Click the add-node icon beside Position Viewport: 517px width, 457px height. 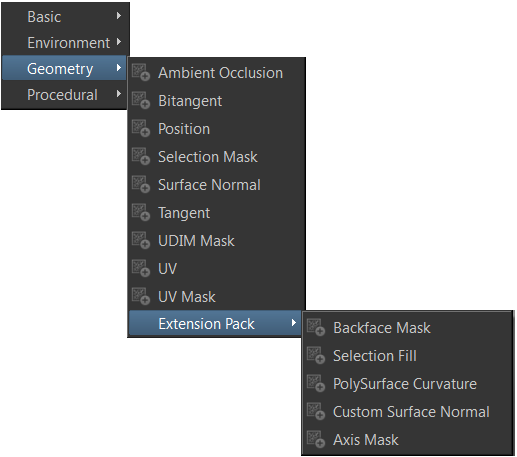coord(141,128)
